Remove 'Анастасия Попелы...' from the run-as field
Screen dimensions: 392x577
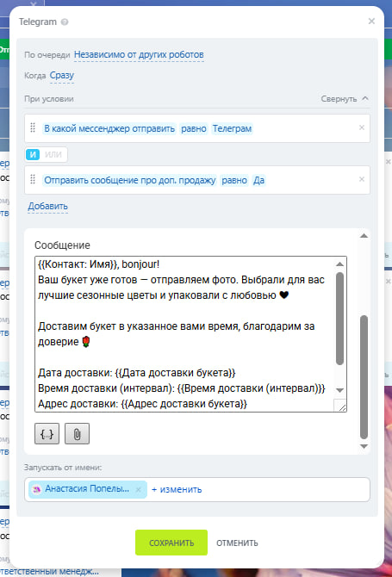pos(139,490)
